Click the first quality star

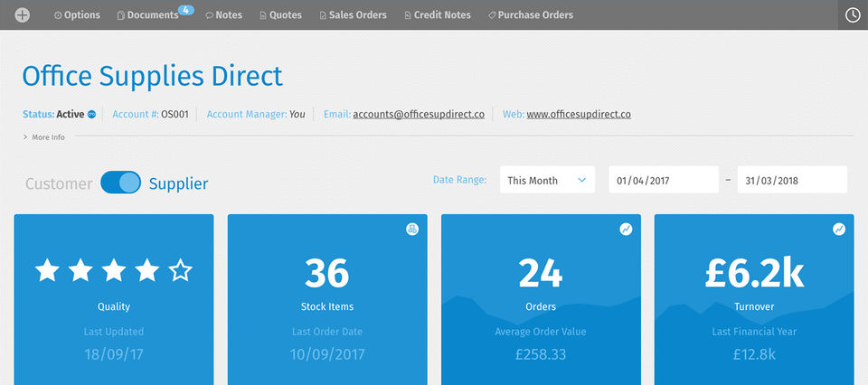pyautogui.click(x=47, y=270)
